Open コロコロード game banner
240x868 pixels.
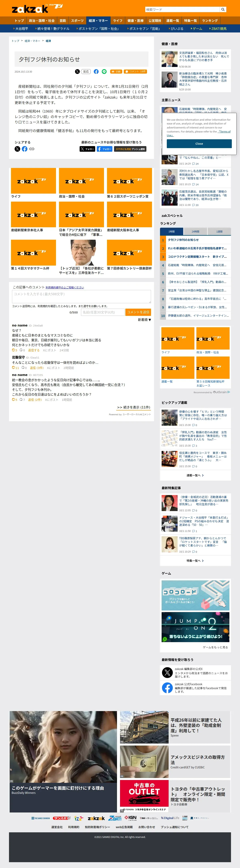pyautogui.click(x=195, y=595)
